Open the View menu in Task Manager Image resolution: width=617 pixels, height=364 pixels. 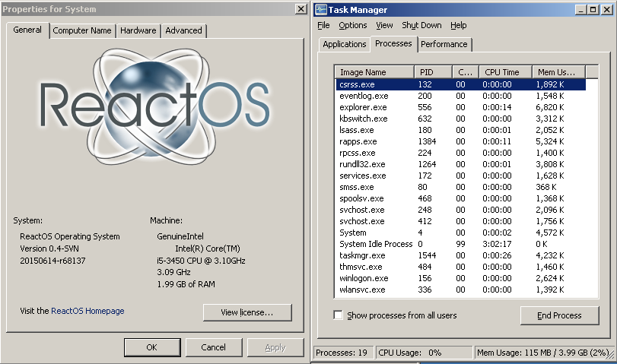[x=384, y=25]
